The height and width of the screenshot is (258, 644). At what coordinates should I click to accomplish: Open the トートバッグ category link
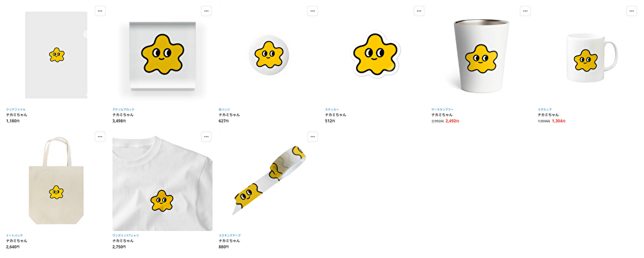pyautogui.click(x=14, y=235)
